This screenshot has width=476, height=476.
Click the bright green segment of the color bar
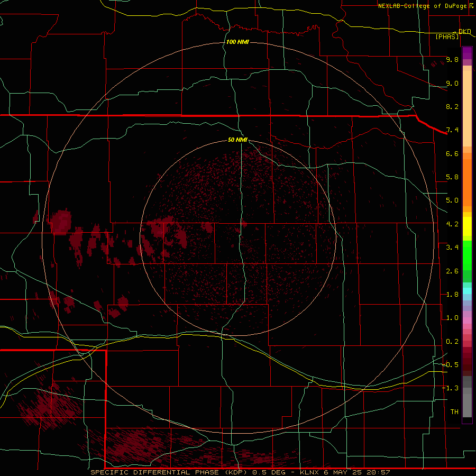[x=467, y=255]
